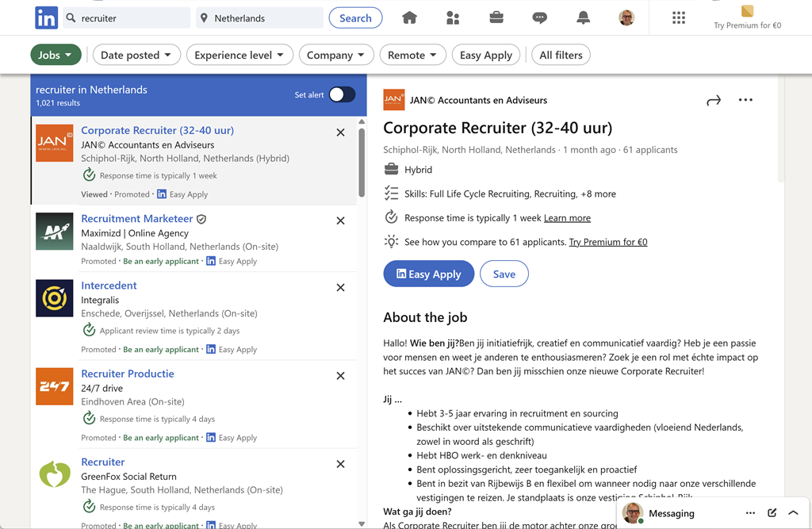Share the job using arrow icon

click(714, 100)
